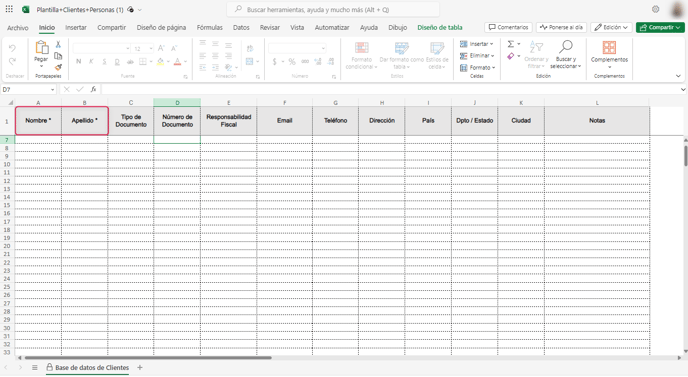Toggle bold N formatting button
The width and height of the screenshot is (688, 377).
(x=79, y=61)
